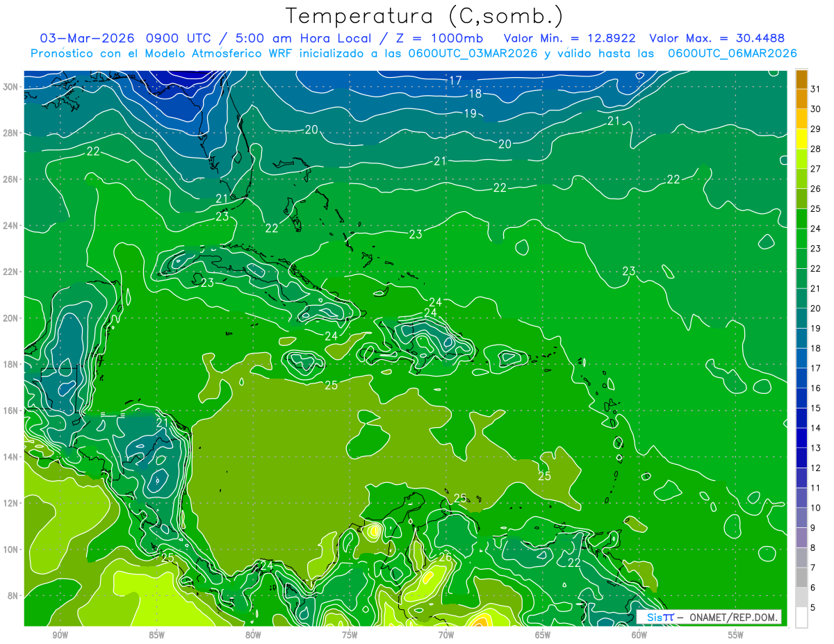Click the "30N" latitude axis label

pos(10,87)
